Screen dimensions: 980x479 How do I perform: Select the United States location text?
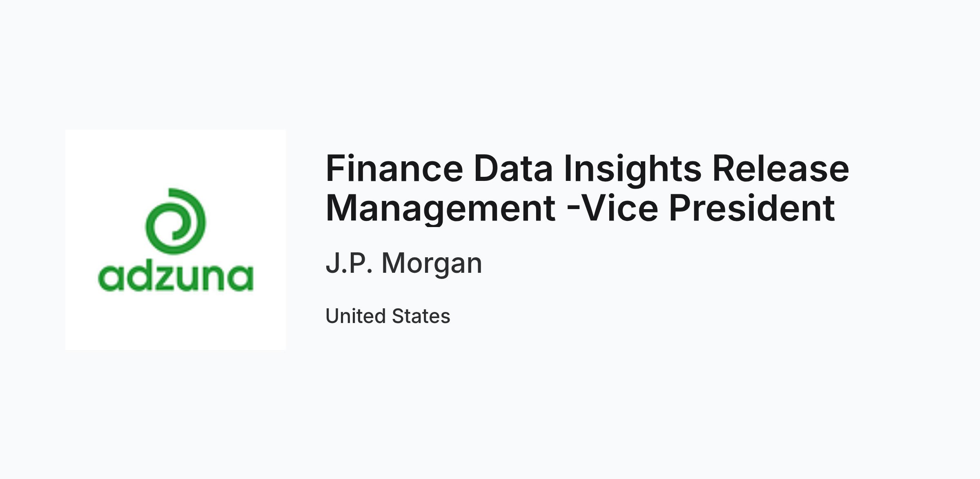(x=388, y=316)
